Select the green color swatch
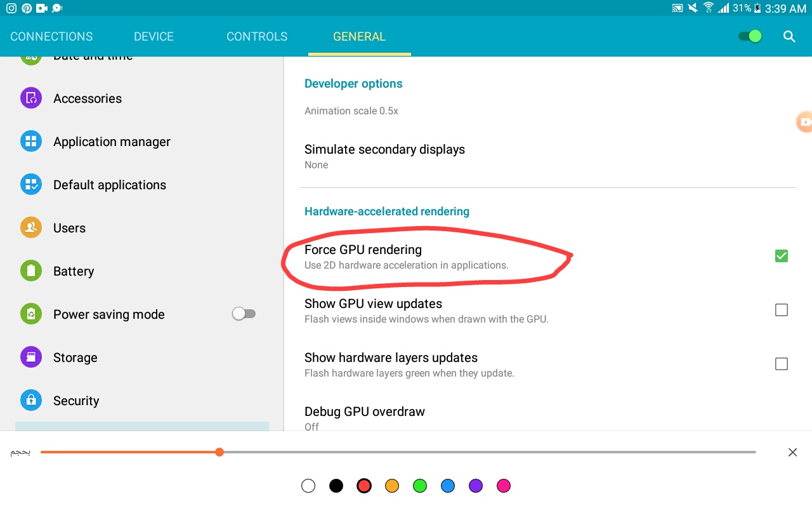 click(420, 486)
